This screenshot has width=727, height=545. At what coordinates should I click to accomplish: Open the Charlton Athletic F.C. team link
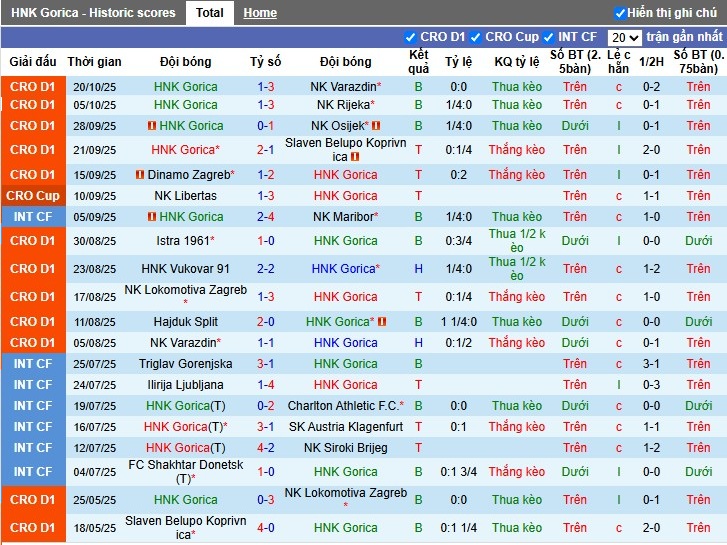click(x=343, y=406)
